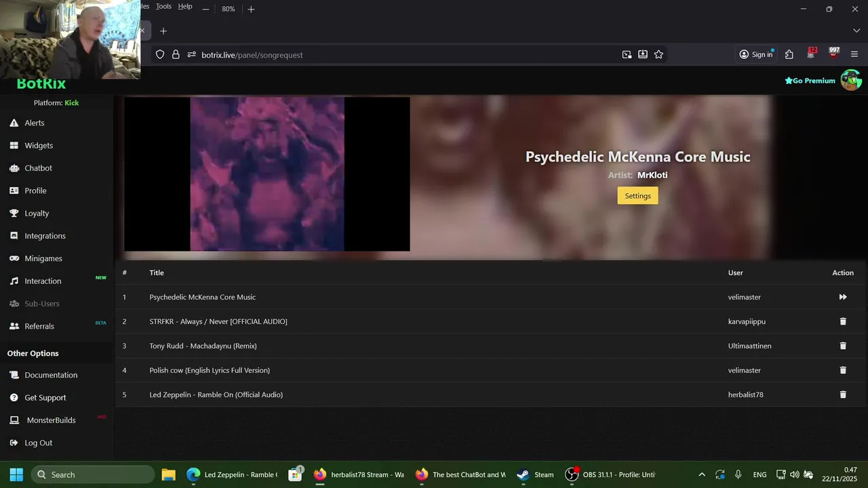The image size is (868, 488).
Task: Open the Help menu
Action: tap(185, 7)
